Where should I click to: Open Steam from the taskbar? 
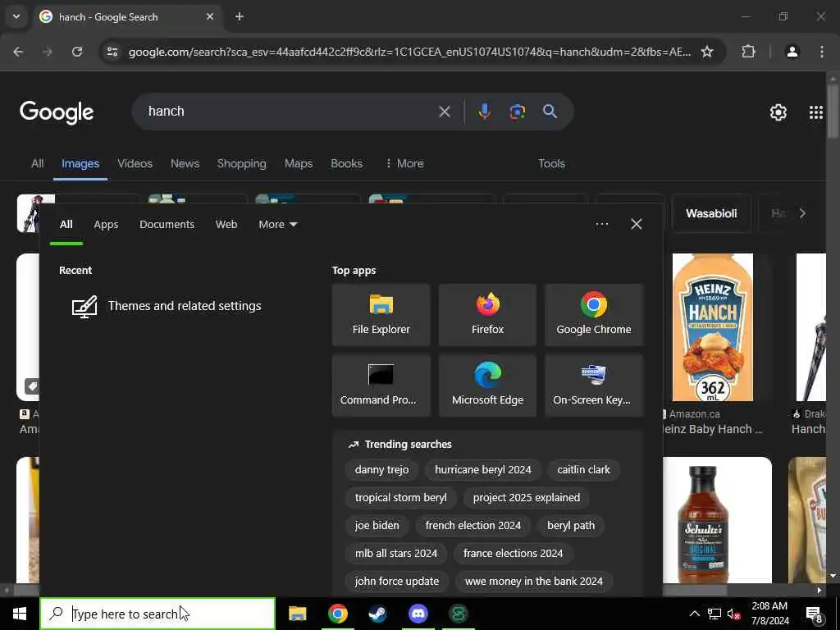tap(377, 614)
